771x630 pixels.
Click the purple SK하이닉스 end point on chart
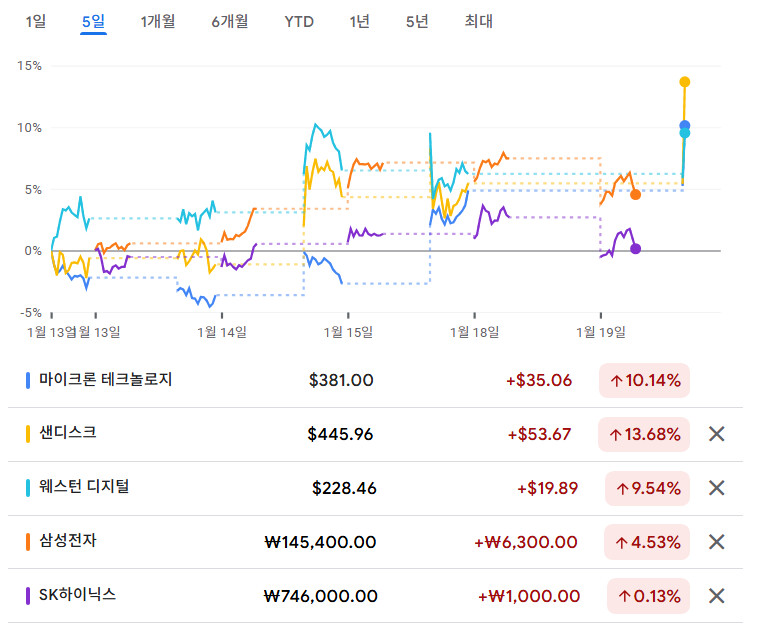click(x=636, y=248)
